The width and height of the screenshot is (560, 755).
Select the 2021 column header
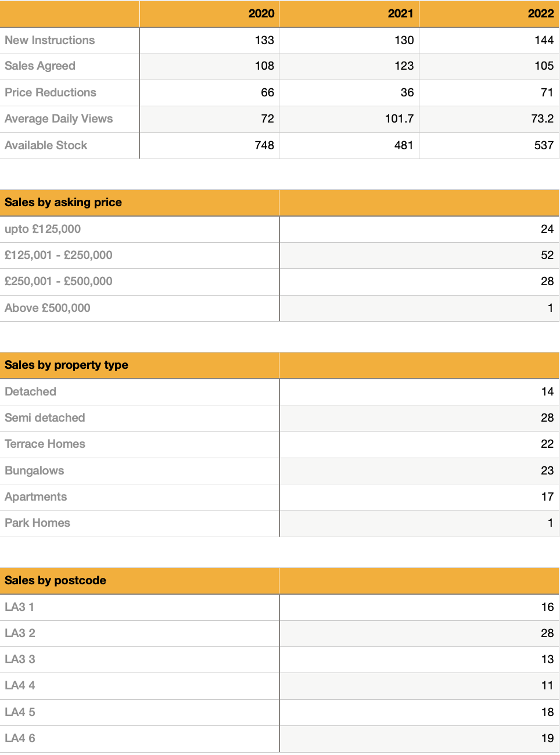400,13
